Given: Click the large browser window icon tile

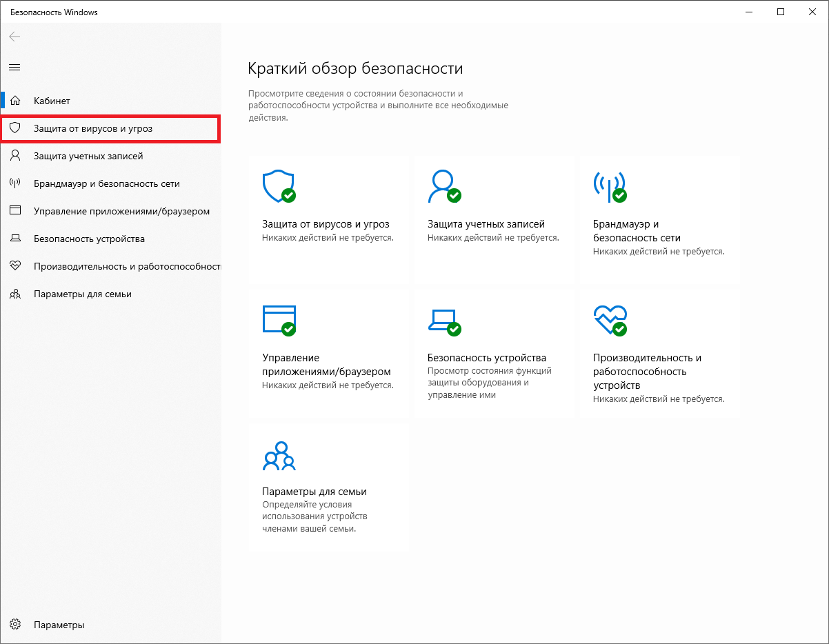Looking at the screenshot, I should [279, 320].
